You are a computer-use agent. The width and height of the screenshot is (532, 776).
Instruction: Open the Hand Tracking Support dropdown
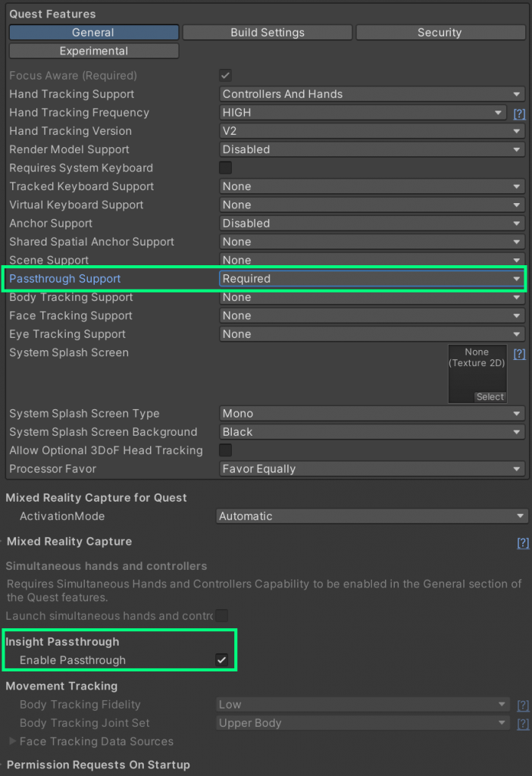point(371,94)
